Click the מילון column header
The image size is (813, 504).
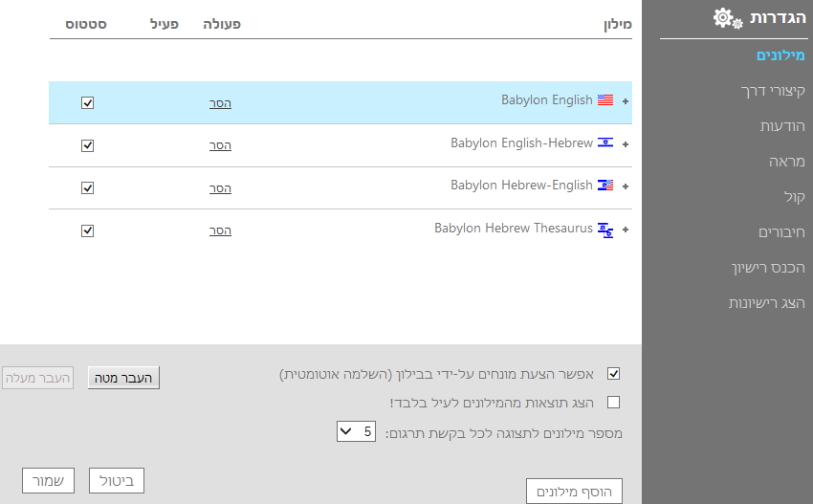tap(618, 24)
